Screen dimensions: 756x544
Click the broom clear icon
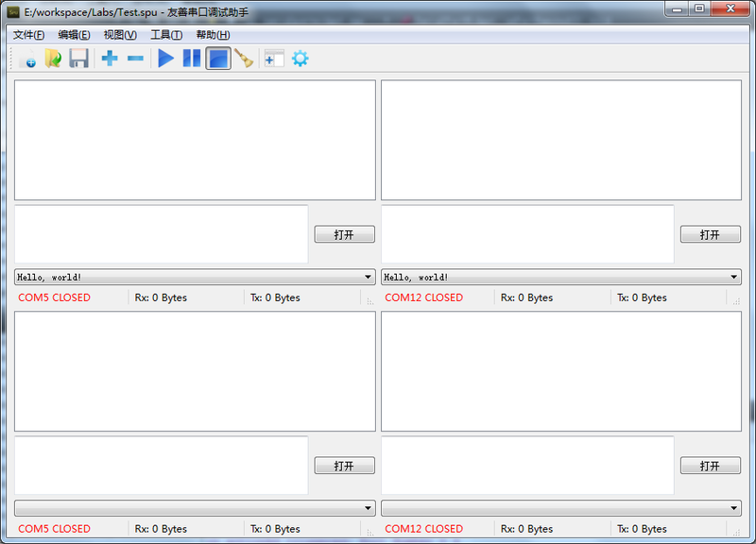click(x=244, y=59)
